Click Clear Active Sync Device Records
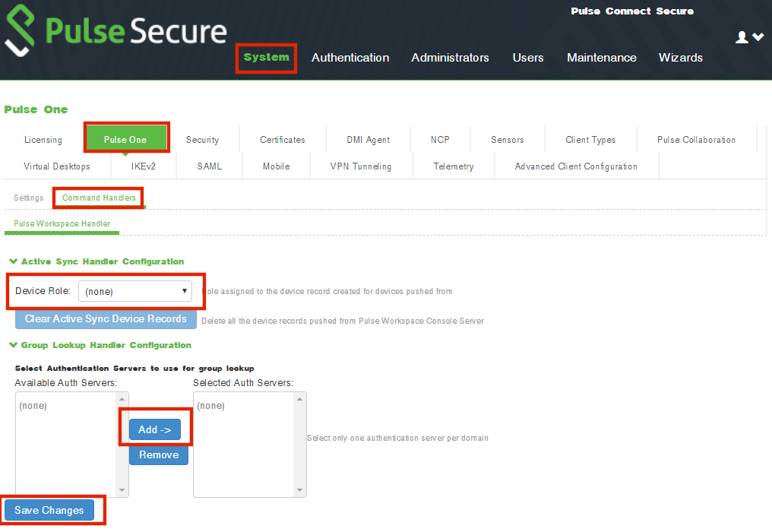The width and height of the screenshot is (772, 532). [106, 318]
